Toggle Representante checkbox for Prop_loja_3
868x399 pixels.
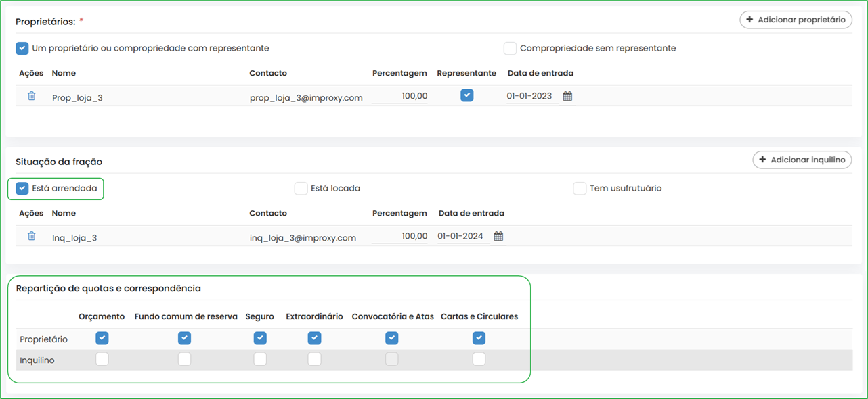[x=466, y=95]
